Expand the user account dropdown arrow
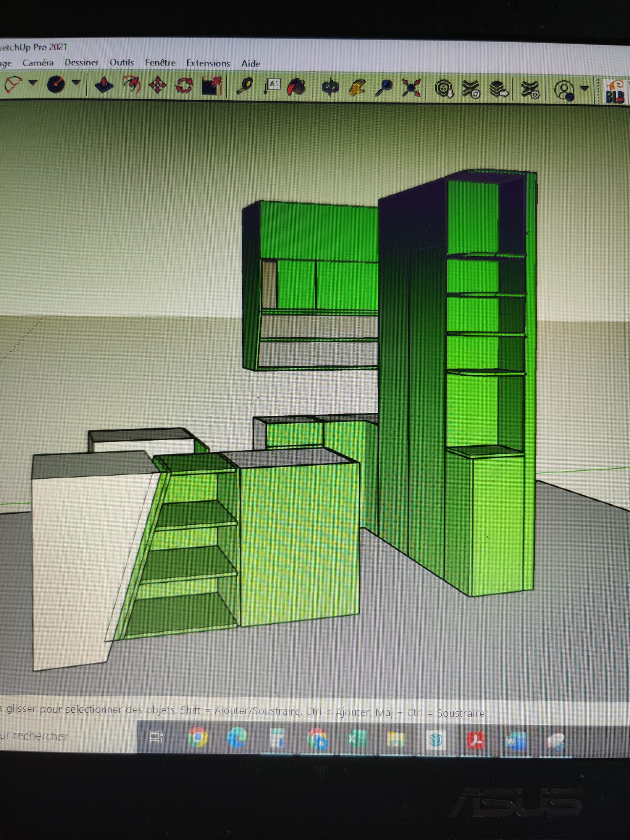The width and height of the screenshot is (630, 840). pyautogui.click(x=585, y=89)
